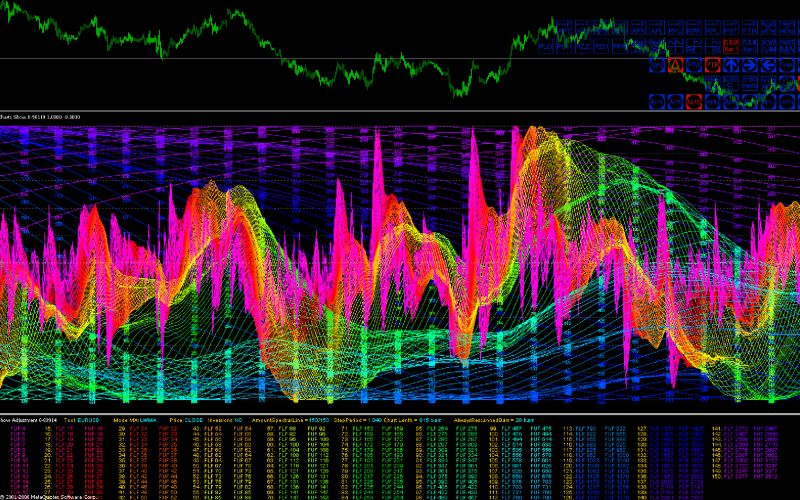Click the PZZ panel icon
Screen dimensions: 800x500
pos(582,46)
